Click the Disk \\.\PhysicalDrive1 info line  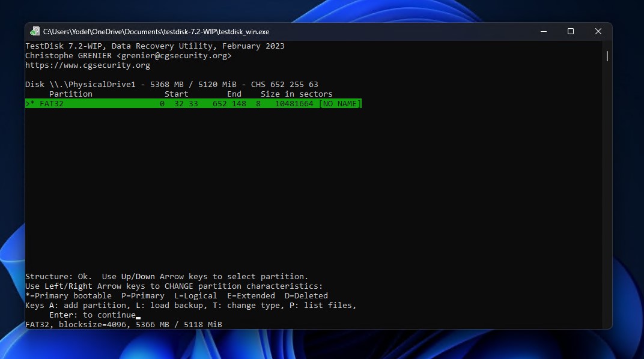(172, 85)
